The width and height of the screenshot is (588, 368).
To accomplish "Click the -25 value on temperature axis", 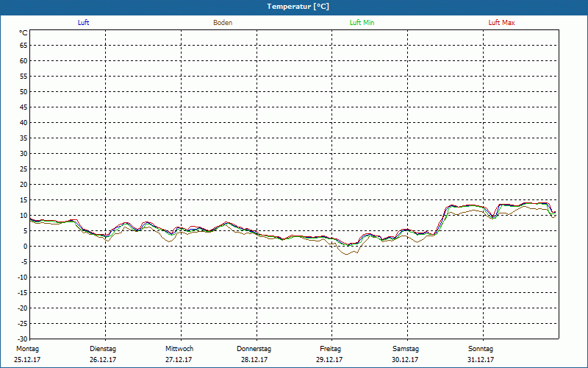I will tap(23, 324).
